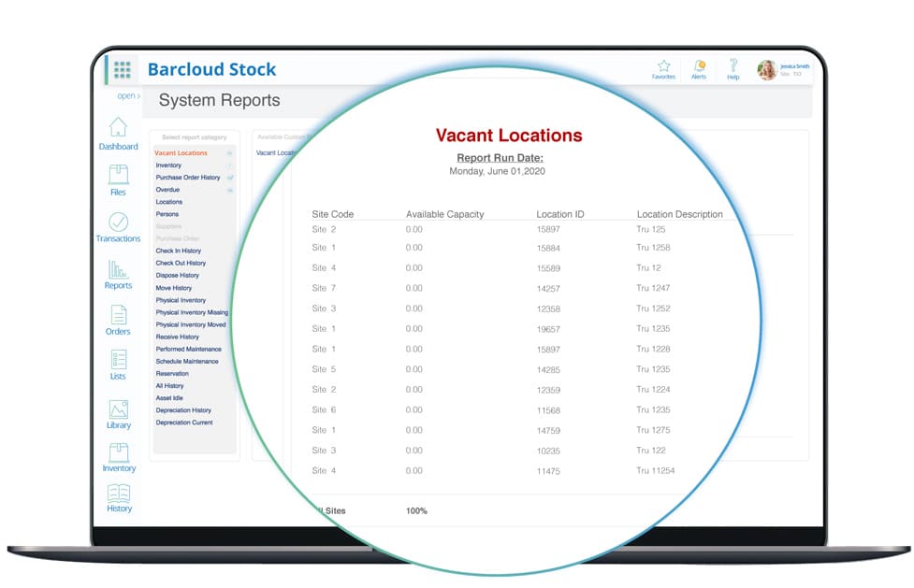
Task: Click Location ID 11568 cell
Action: point(548,410)
